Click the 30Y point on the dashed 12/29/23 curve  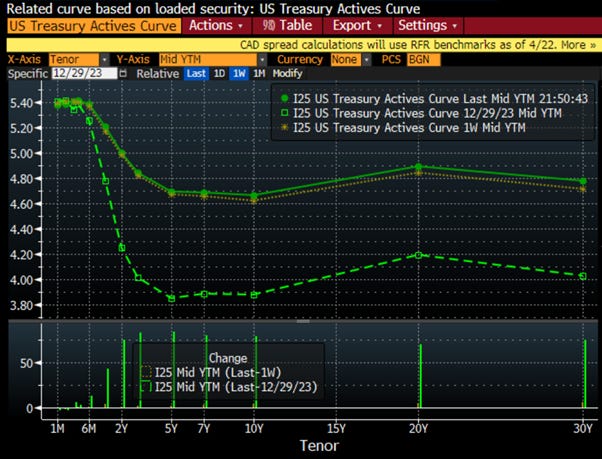pos(583,276)
